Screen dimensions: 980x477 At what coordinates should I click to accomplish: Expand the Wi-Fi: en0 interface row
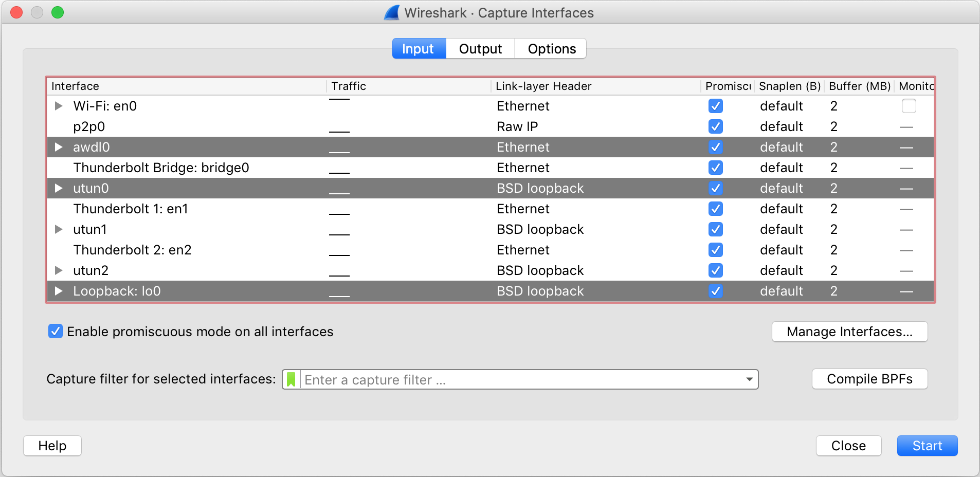[59, 106]
